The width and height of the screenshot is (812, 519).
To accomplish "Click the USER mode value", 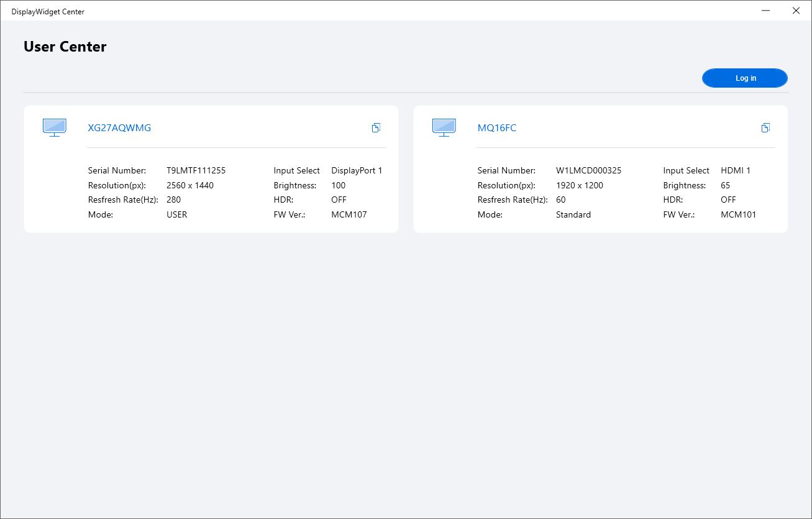I will (177, 214).
